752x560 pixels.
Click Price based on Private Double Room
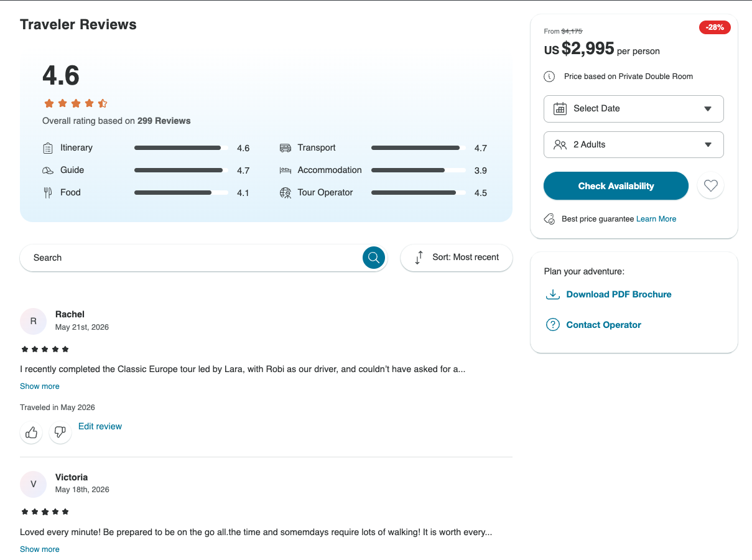pyautogui.click(x=628, y=77)
